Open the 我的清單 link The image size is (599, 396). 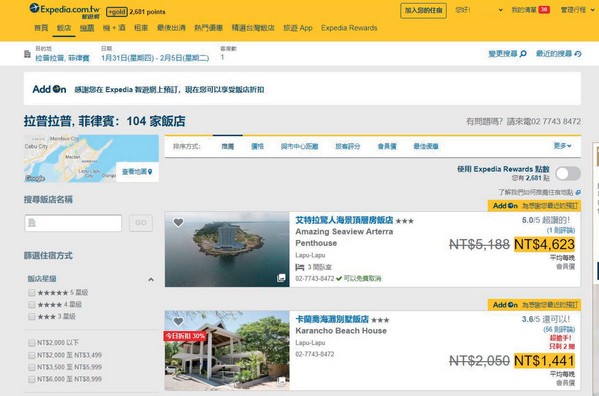[x=524, y=10]
